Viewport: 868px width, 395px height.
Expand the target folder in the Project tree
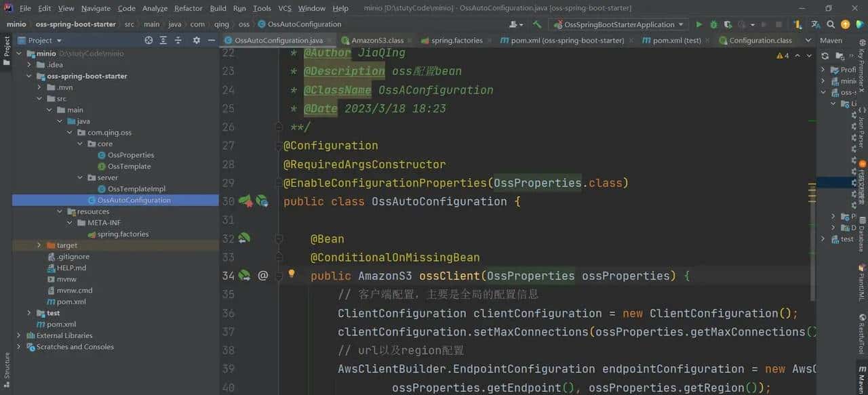click(39, 245)
